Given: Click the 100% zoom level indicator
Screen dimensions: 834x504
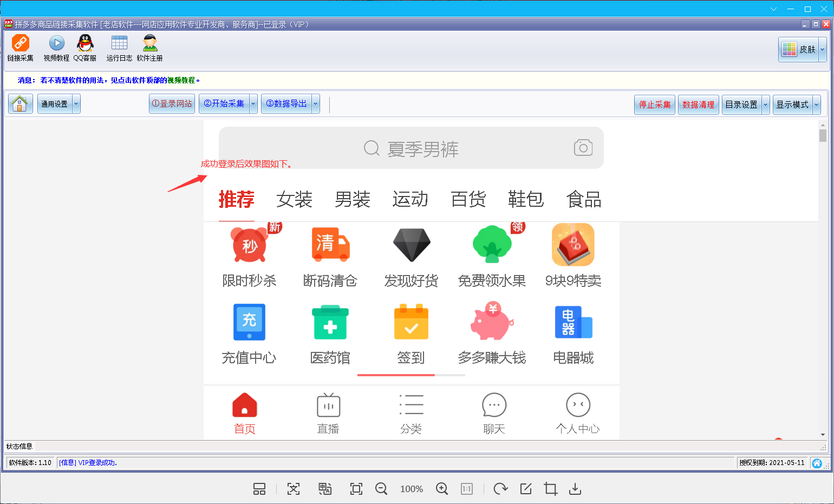Looking at the screenshot, I should (412, 489).
